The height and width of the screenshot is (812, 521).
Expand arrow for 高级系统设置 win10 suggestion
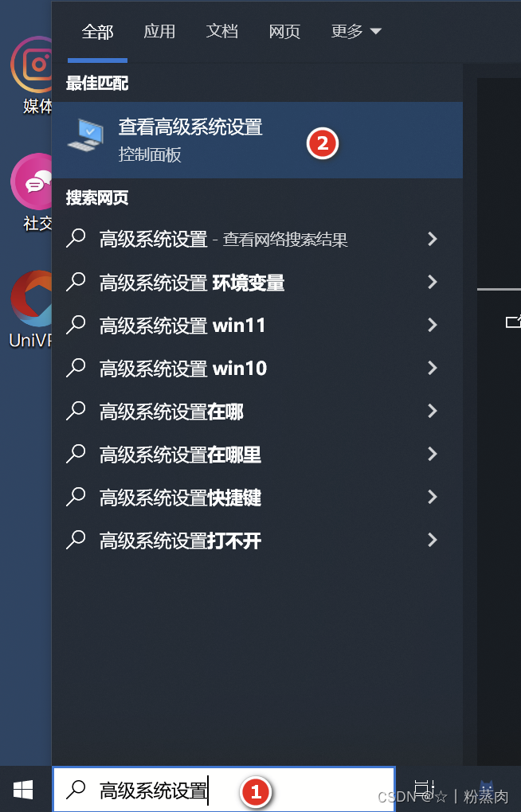[x=432, y=368]
